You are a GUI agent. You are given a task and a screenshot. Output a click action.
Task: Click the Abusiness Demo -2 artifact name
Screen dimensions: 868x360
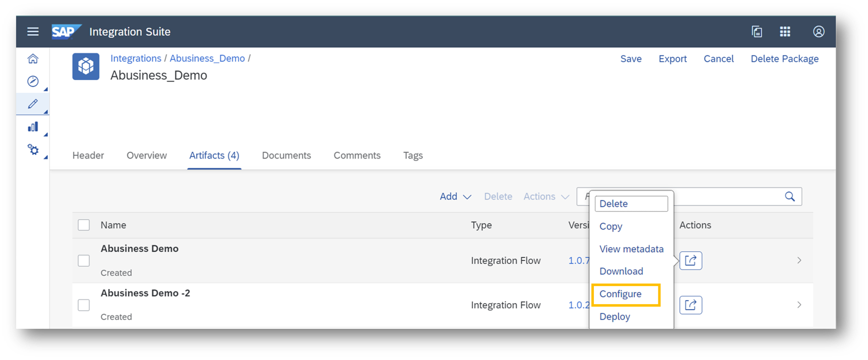pos(145,293)
